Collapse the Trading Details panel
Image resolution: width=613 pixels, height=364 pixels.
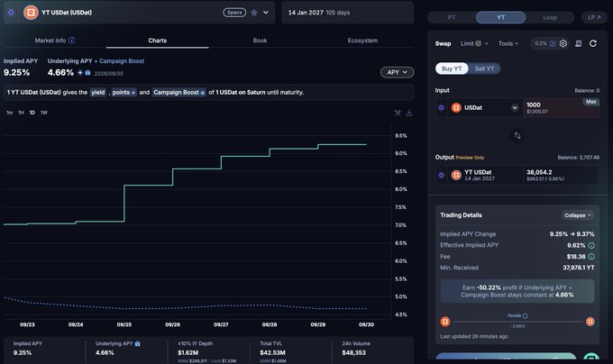click(x=578, y=215)
